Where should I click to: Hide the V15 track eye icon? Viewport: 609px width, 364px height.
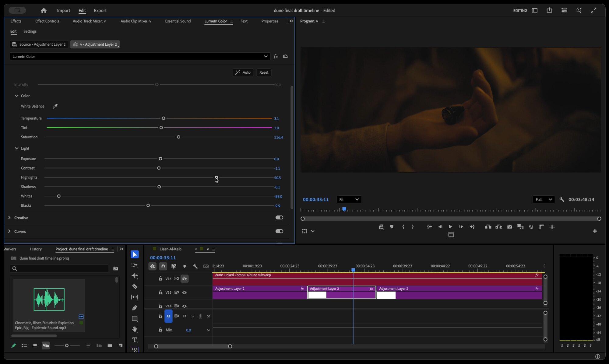tap(184, 292)
